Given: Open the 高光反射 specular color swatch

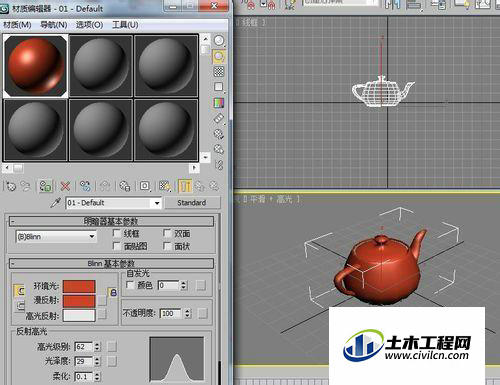Looking at the screenshot, I should point(79,315).
